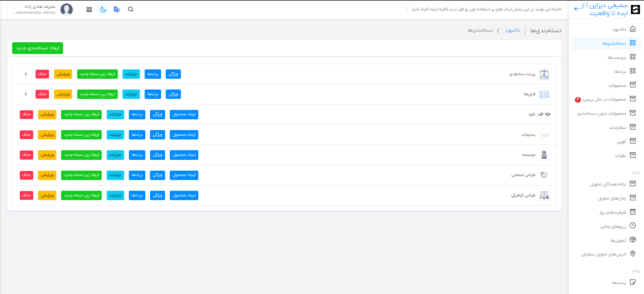Click ایجاد دسته‌بندی جدید green button
The width and height of the screenshot is (644, 294).
pos(38,48)
